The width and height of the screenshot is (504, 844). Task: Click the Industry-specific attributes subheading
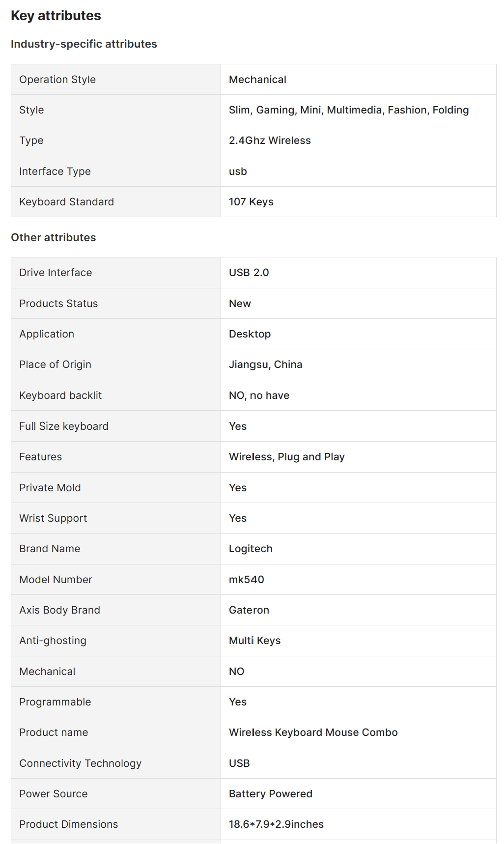[x=84, y=44]
